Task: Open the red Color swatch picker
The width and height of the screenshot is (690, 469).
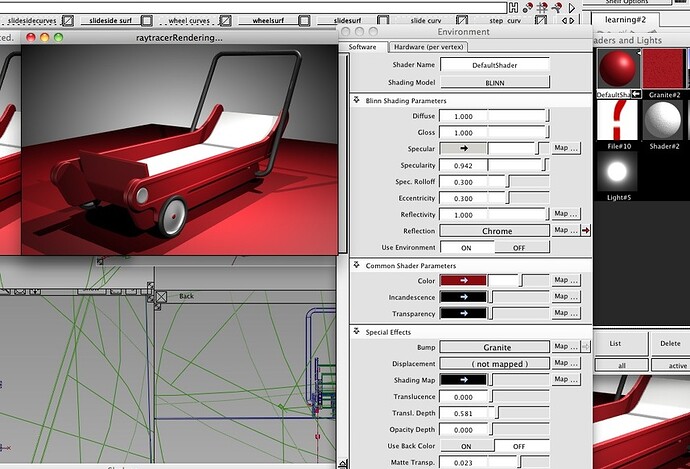Action: (x=463, y=281)
